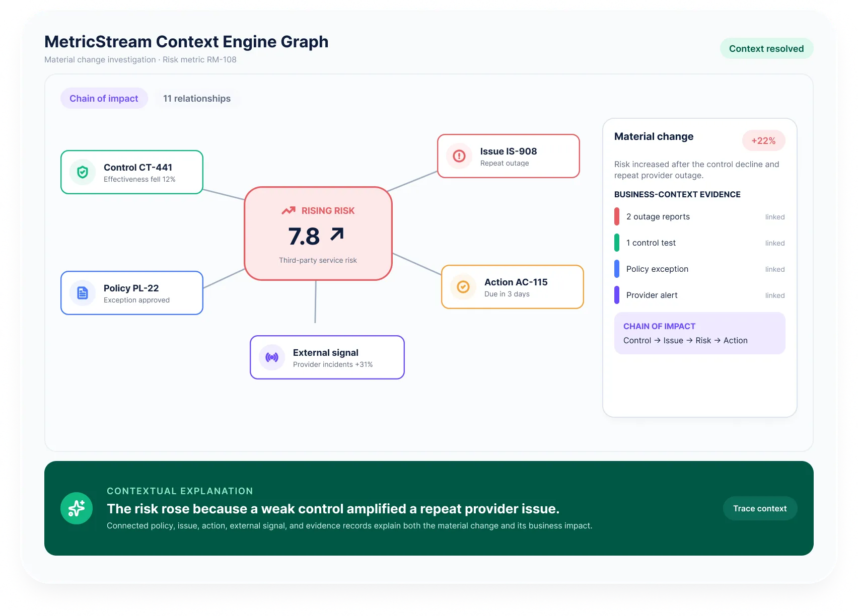
Task: Open the Action AC-115 node title
Action: 516,282
